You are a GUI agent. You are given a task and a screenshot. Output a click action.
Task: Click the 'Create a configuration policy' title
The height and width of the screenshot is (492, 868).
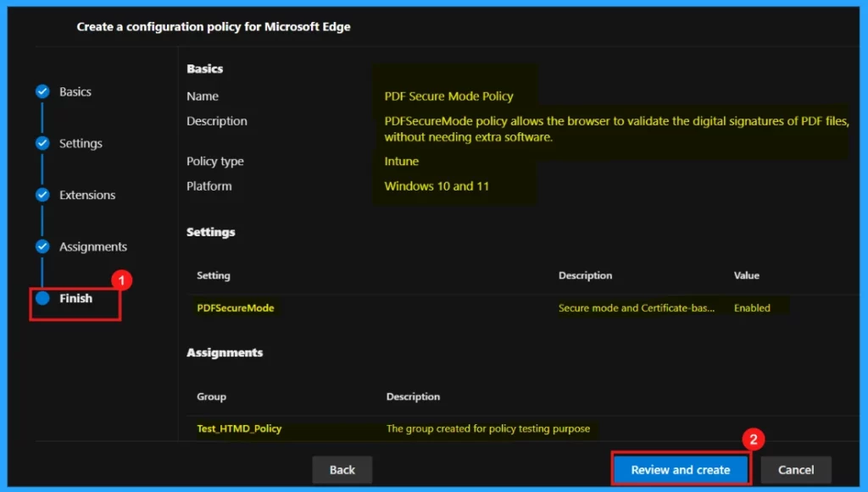click(213, 26)
